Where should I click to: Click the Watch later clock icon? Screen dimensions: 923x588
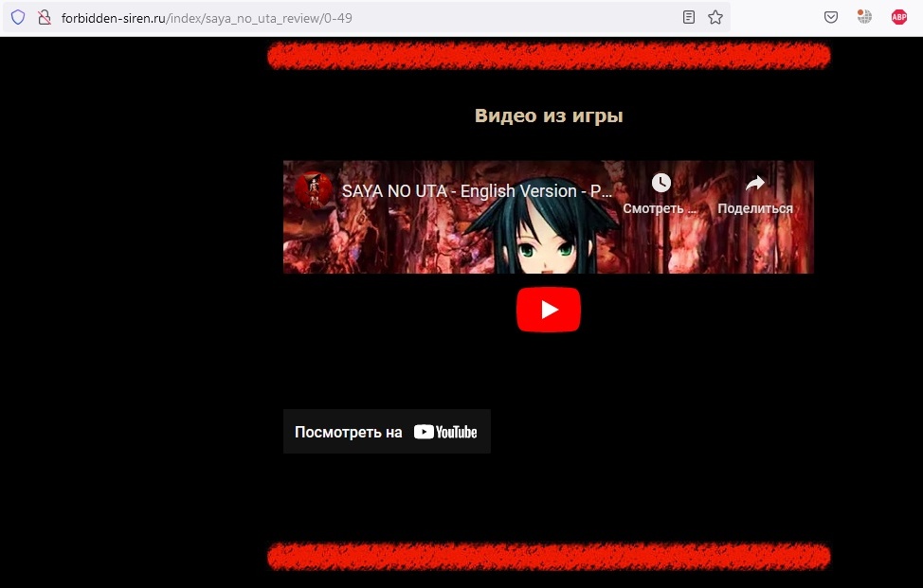click(x=661, y=183)
